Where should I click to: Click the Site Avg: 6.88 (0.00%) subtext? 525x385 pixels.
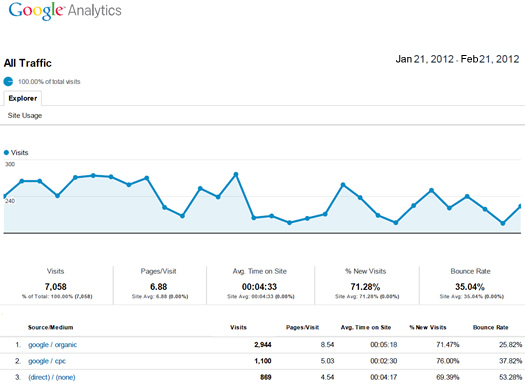click(x=160, y=297)
